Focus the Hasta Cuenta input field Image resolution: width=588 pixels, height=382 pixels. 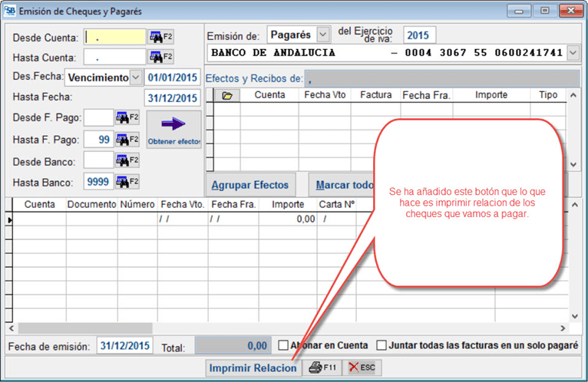(x=114, y=57)
